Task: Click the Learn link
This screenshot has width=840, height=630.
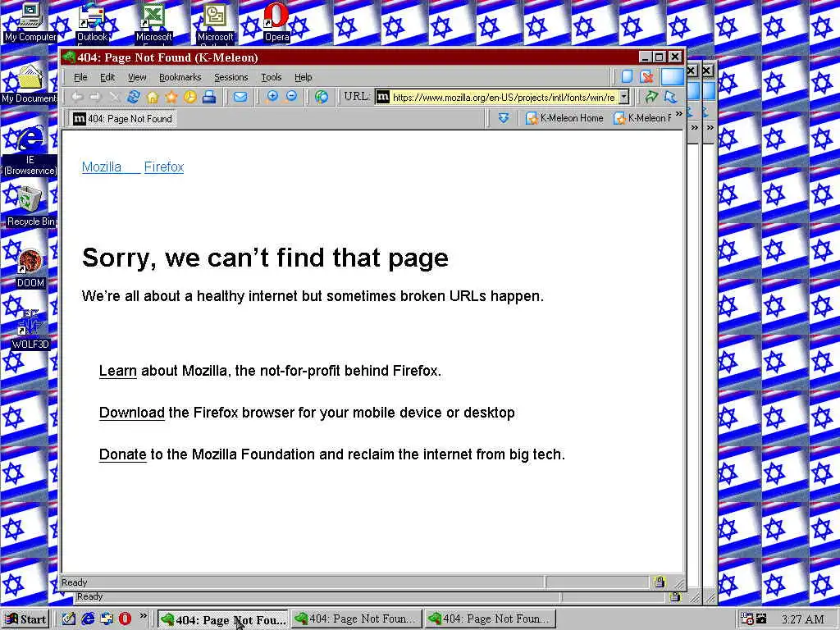Action: (118, 371)
